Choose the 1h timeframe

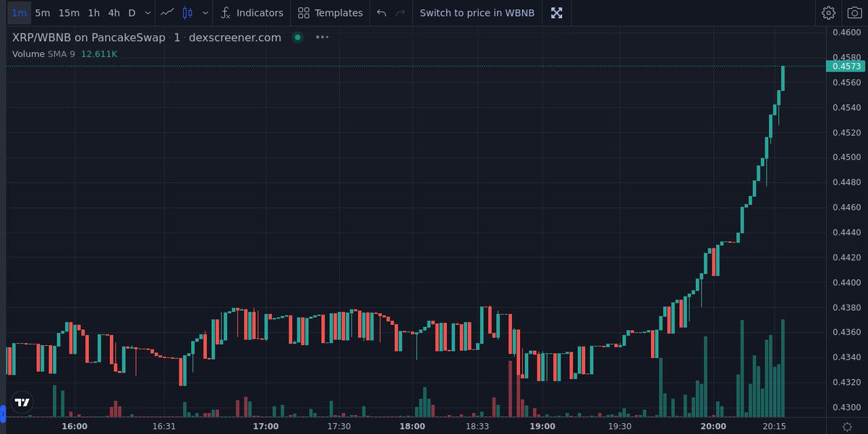94,12
